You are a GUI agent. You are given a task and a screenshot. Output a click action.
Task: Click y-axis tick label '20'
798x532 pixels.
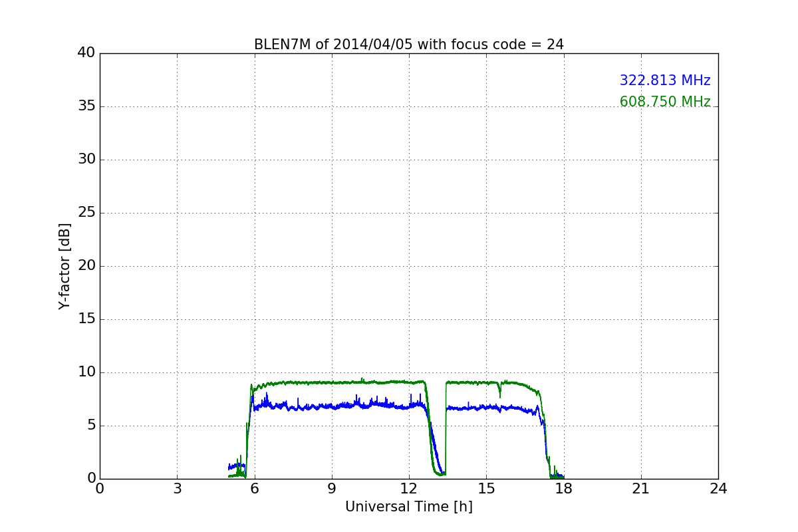86,266
